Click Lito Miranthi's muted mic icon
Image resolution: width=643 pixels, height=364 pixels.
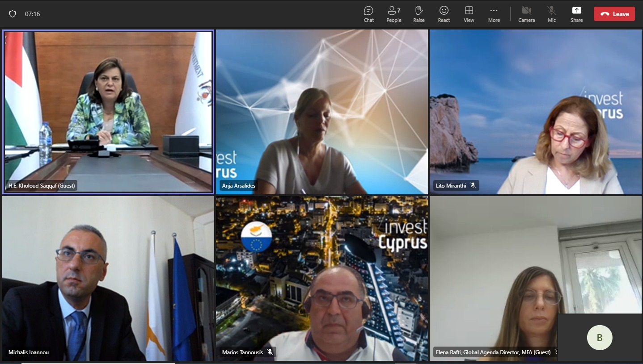pyautogui.click(x=473, y=185)
